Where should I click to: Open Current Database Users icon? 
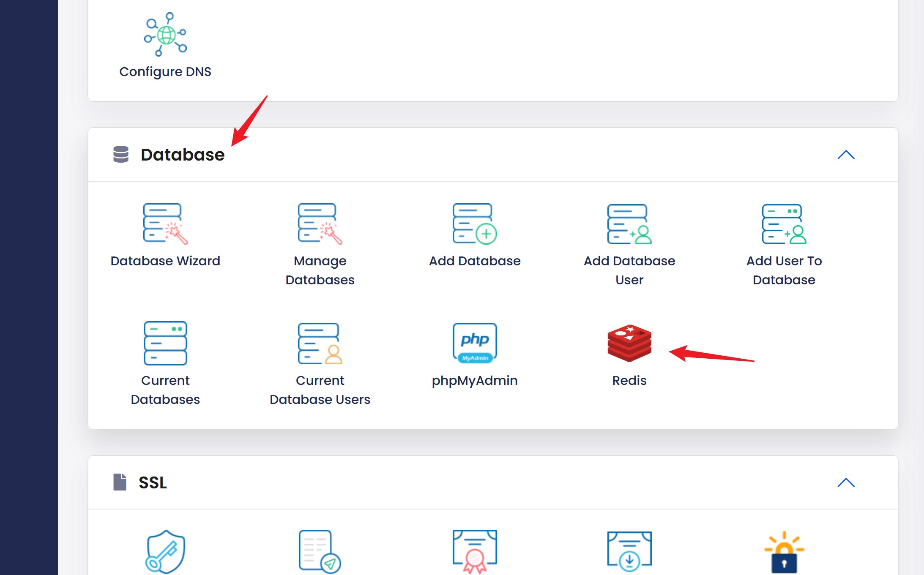[320, 343]
